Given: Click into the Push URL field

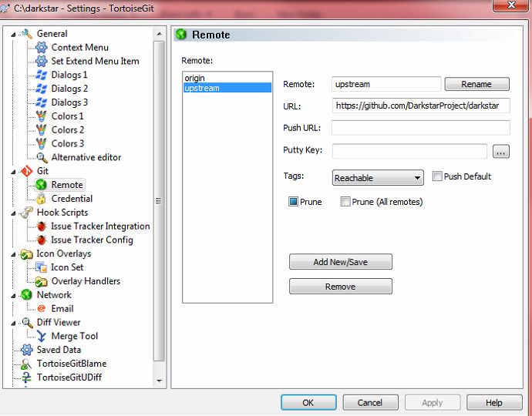Looking at the screenshot, I should click(421, 128).
